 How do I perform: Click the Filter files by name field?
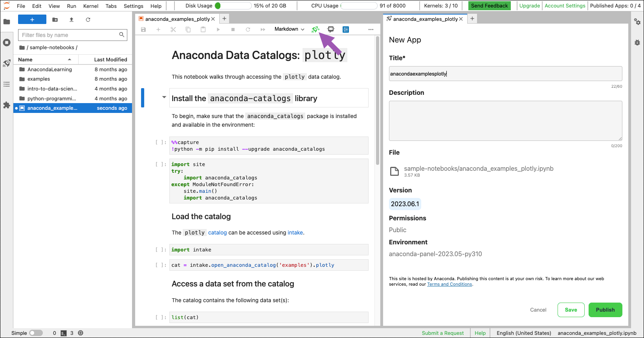tap(73, 35)
